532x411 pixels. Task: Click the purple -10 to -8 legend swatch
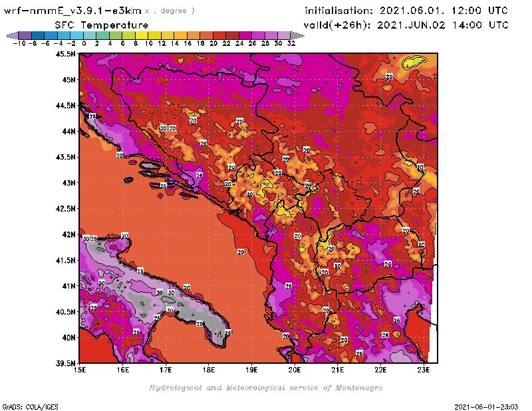coord(25,35)
